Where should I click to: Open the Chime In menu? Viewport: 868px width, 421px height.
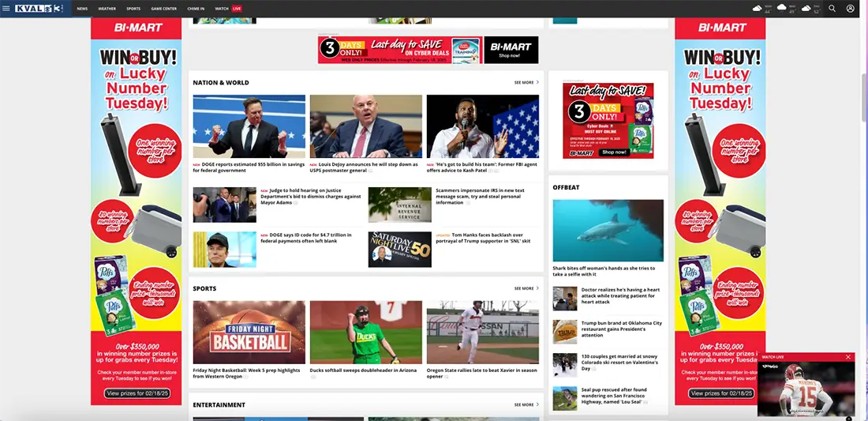pyautogui.click(x=196, y=9)
